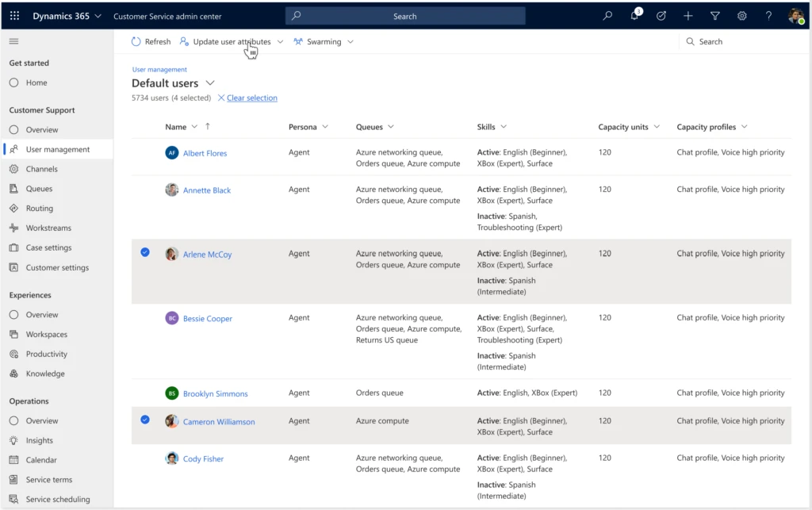Viewport: 812px width, 510px height.
Task: Open the help question mark icon
Action: tap(769, 16)
